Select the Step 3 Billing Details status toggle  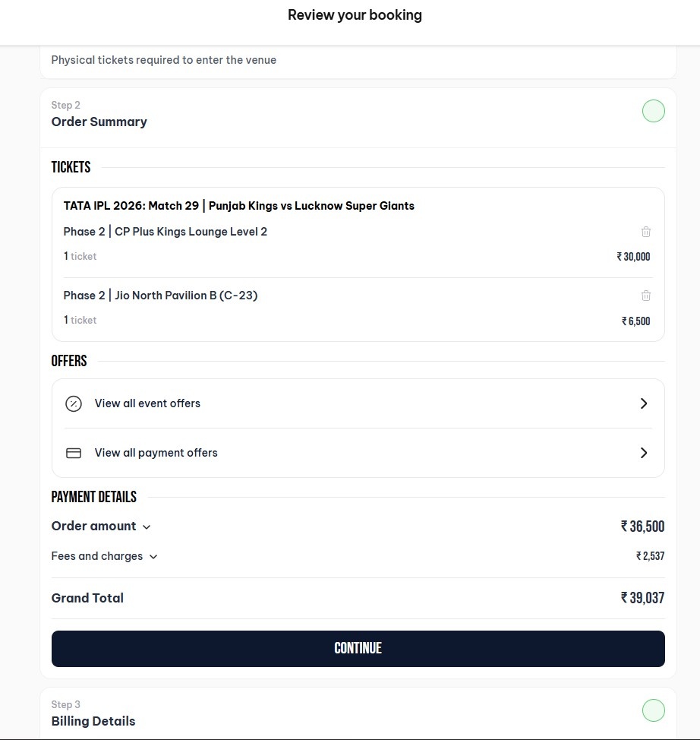[654, 710]
